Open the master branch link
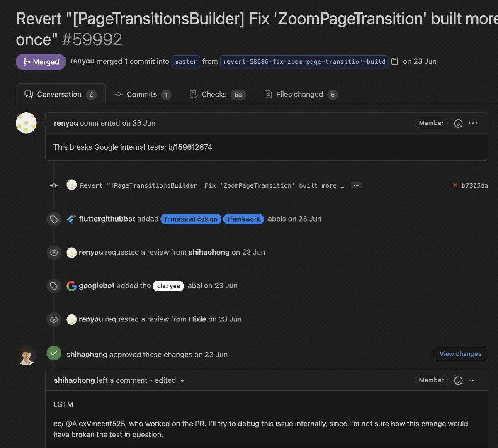The width and height of the screenshot is (498, 448). click(186, 61)
